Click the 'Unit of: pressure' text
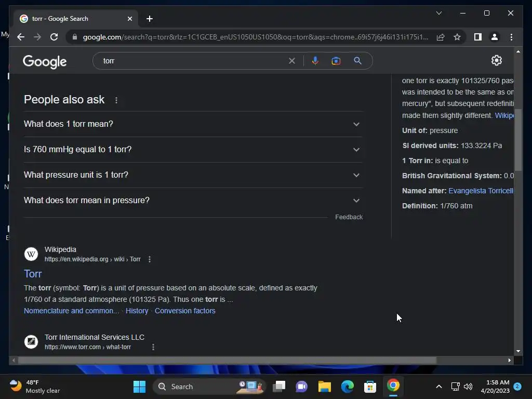The height and width of the screenshot is (399, 532). pyautogui.click(x=430, y=130)
